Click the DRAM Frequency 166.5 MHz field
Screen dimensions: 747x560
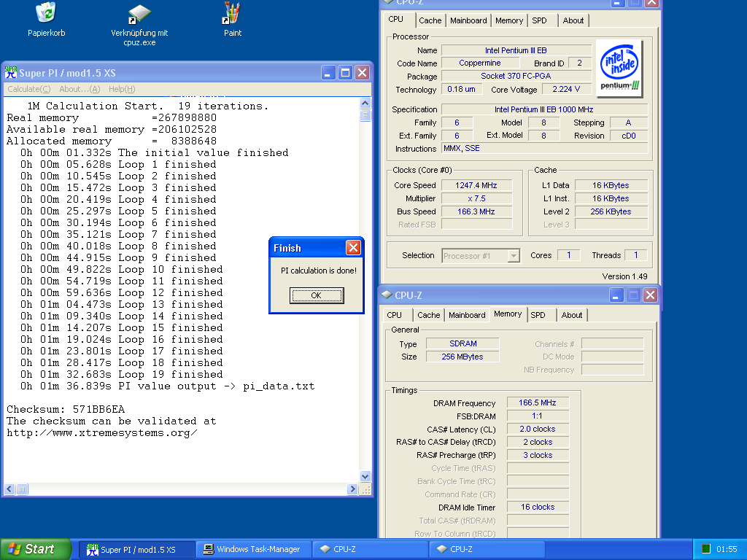(x=538, y=402)
